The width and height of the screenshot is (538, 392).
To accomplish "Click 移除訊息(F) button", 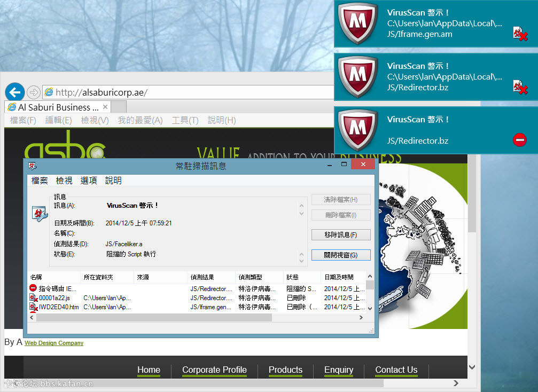I will pyautogui.click(x=341, y=235).
